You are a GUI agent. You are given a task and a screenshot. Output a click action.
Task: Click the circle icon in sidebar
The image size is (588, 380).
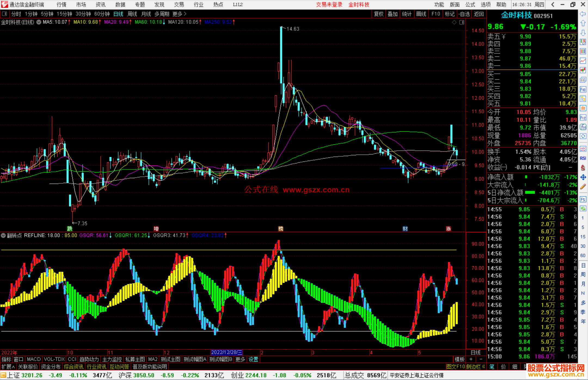point(583,136)
